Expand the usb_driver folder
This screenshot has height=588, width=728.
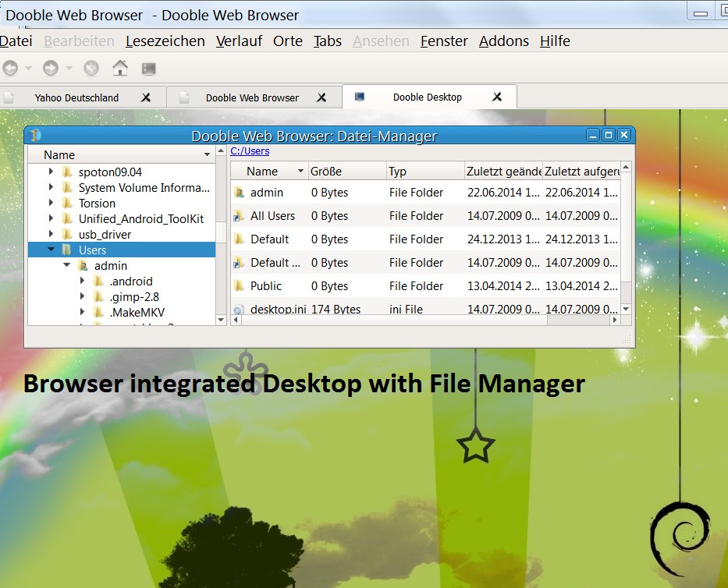[51, 234]
